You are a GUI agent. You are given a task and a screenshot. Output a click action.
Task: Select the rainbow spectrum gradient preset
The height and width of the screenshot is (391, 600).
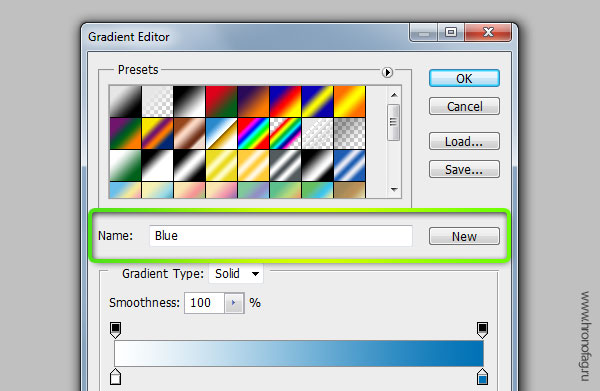pos(253,134)
